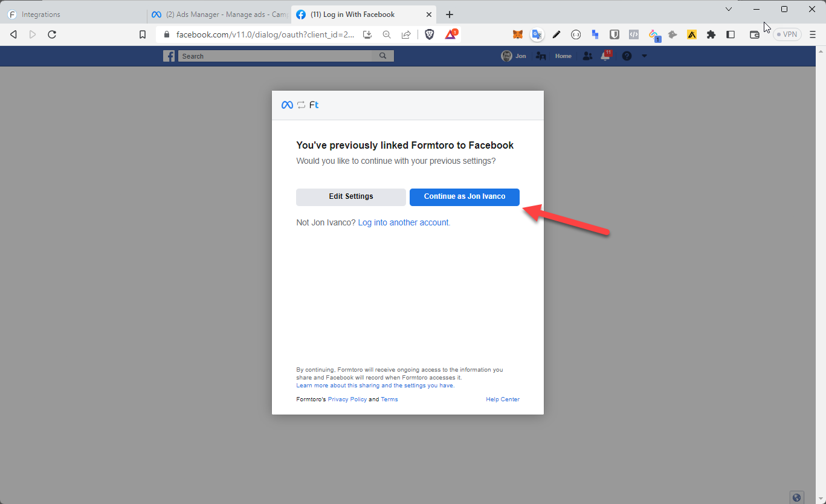
Task: Open Brave Rewards triangle icon
Action: click(x=451, y=34)
